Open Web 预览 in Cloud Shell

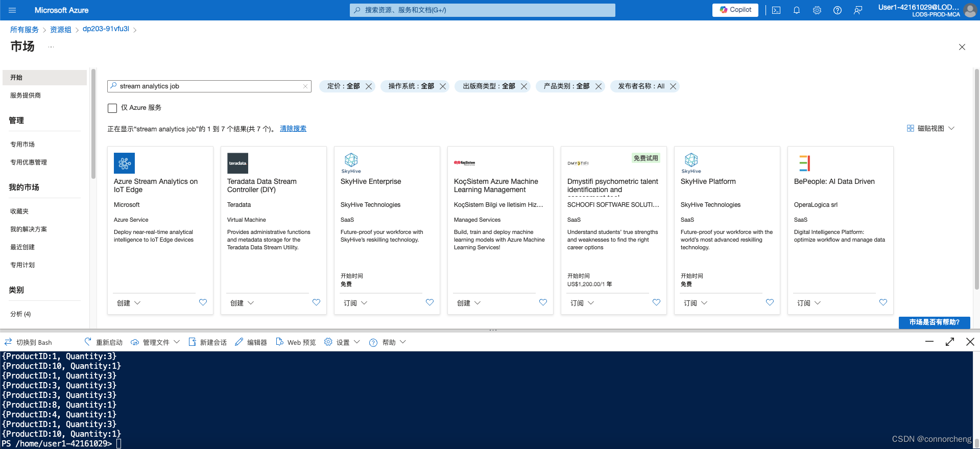click(x=296, y=342)
